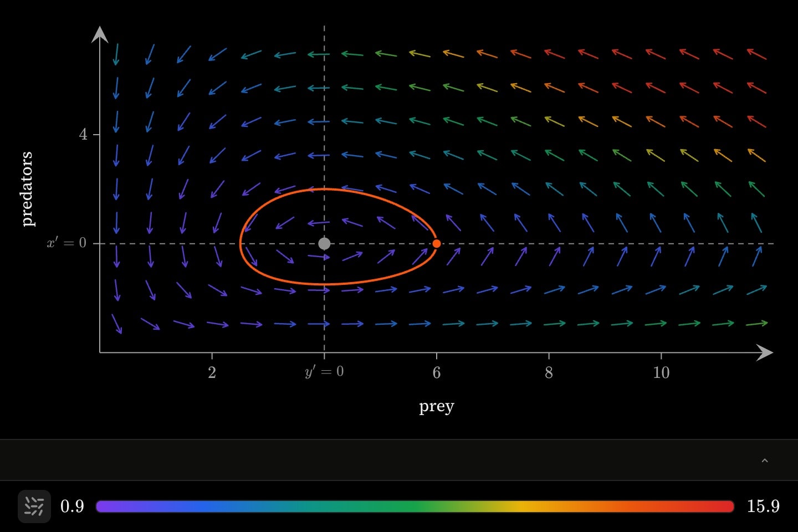Click the vector field icon button
Viewport: 798px width, 532px height.
(34, 507)
